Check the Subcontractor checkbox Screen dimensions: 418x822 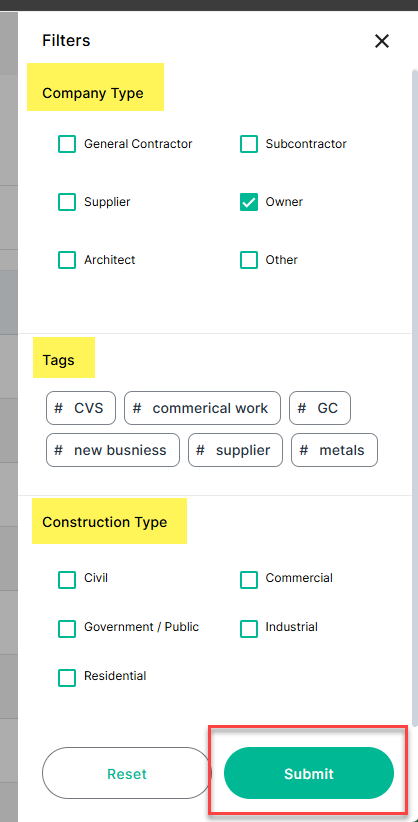click(249, 144)
